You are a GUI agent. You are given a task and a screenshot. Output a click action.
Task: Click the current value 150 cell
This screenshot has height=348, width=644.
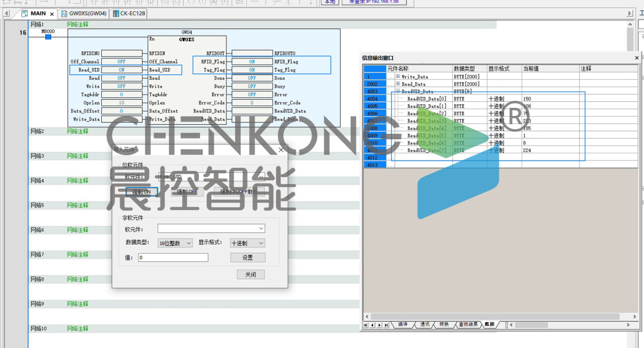click(x=550, y=99)
